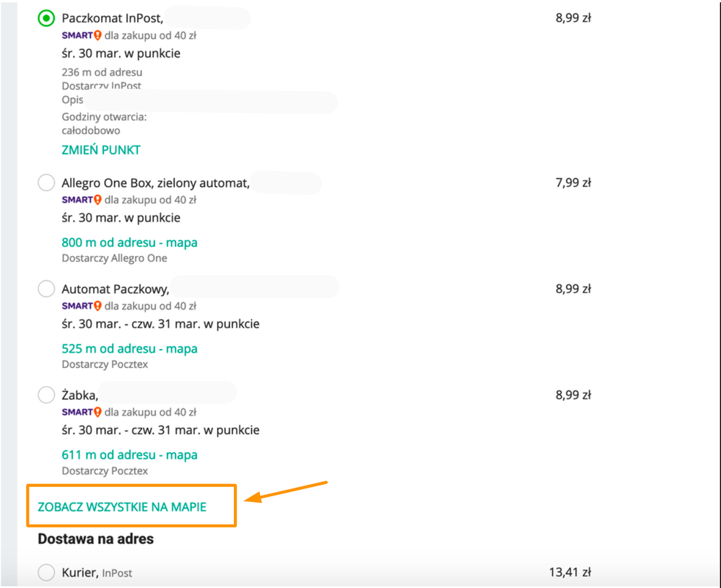This screenshot has width=721, height=588.
Task: Click ZOBACZ WSZYSTKIE NA MAPIE
Action: (x=122, y=506)
